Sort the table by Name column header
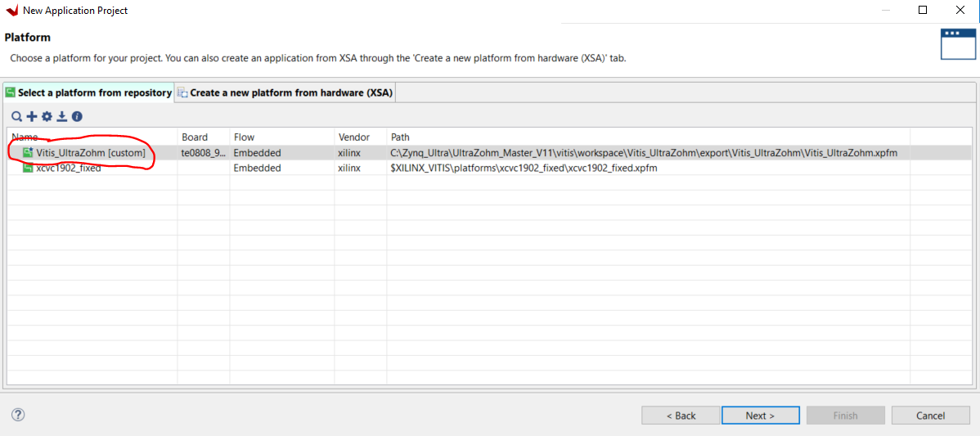The width and height of the screenshot is (980, 436). 92,137
